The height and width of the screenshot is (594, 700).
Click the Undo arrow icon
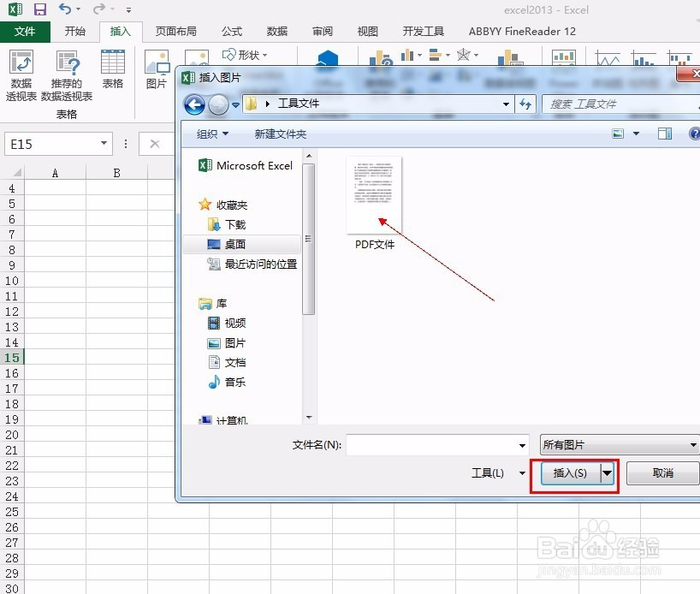(65, 9)
